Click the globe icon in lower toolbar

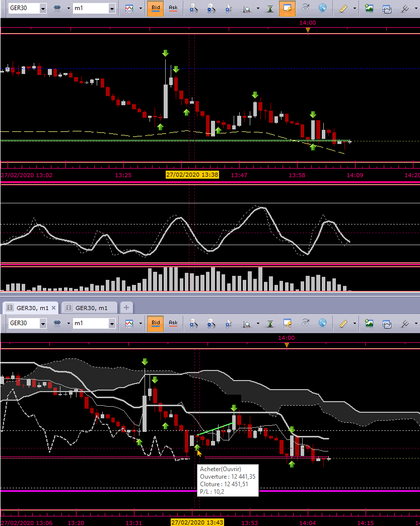323,323
